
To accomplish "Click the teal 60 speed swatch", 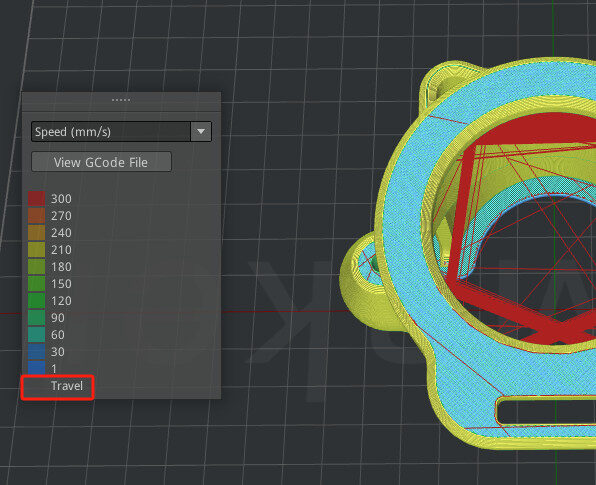I will click(36, 334).
